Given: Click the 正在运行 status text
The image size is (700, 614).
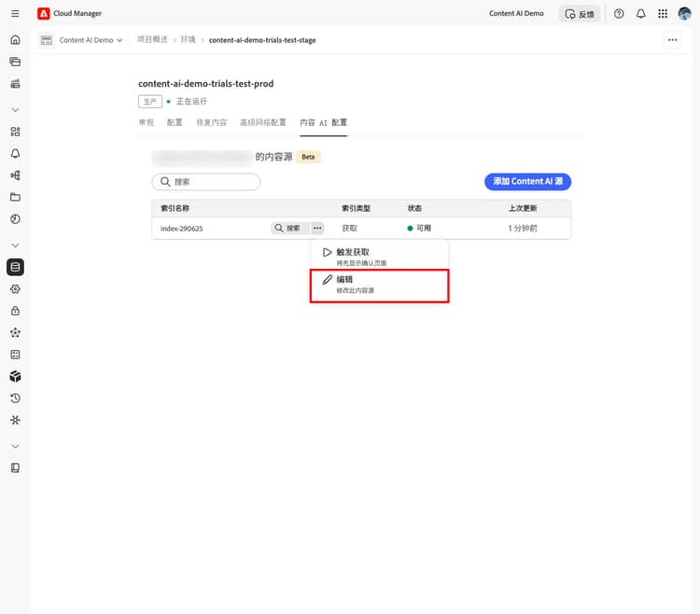Looking at the screenshot, I should 191,102.
